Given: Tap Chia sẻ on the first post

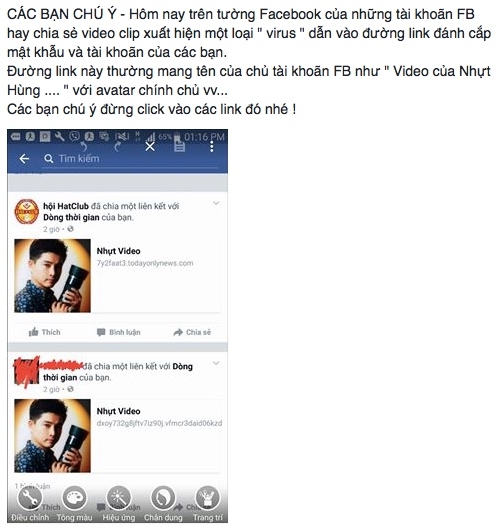Looking at the screenshot, I should click(x=192, y=332).
